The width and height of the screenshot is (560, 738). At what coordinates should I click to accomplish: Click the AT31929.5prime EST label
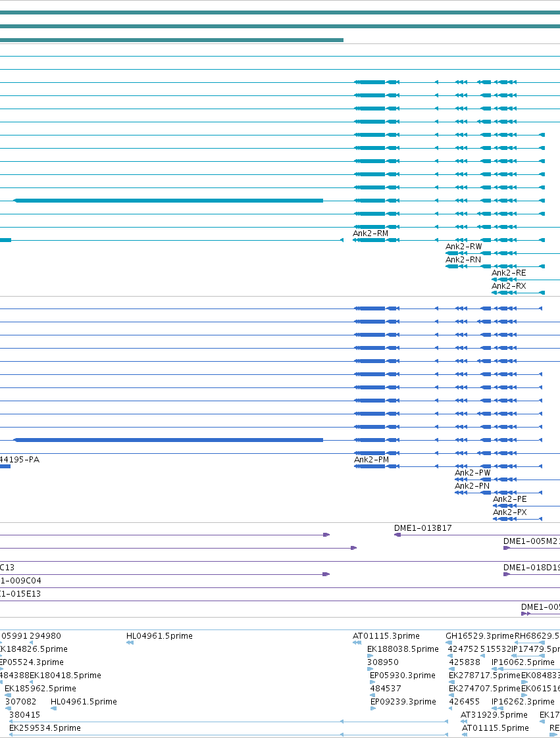point(494,716)
